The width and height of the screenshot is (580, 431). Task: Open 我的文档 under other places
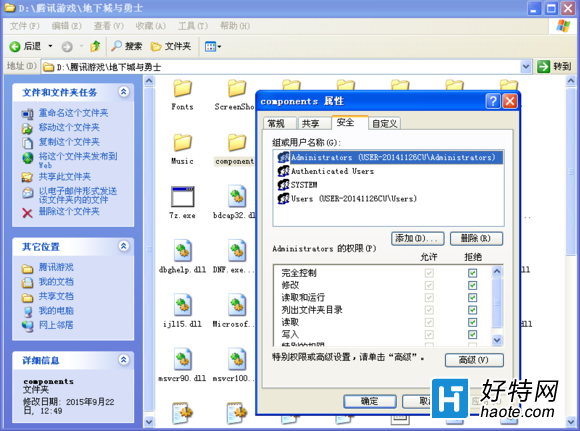(56, 282)
